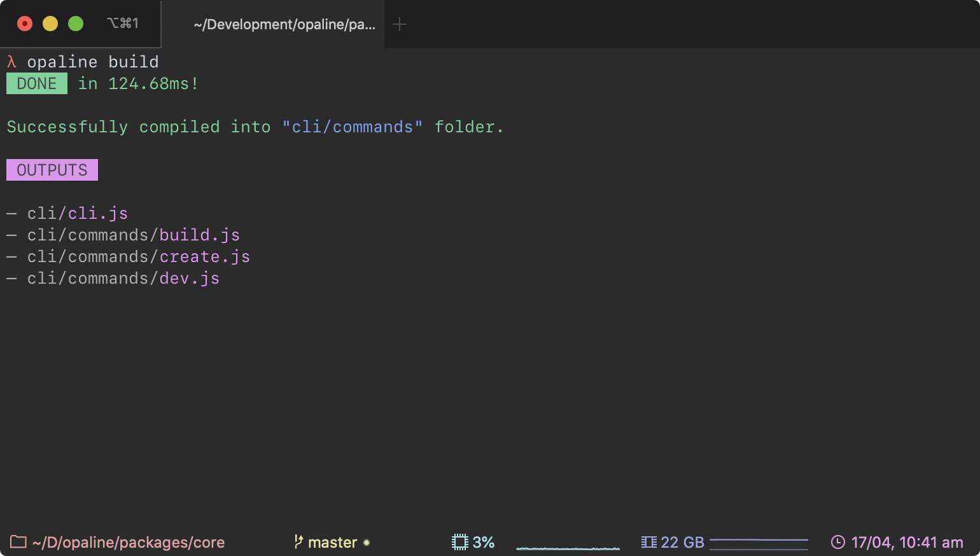The width and height of the screenshot is (980, 556).
Task: Click the 'in 124.68ms!' timing text
Action: click(x=138, y=83)
